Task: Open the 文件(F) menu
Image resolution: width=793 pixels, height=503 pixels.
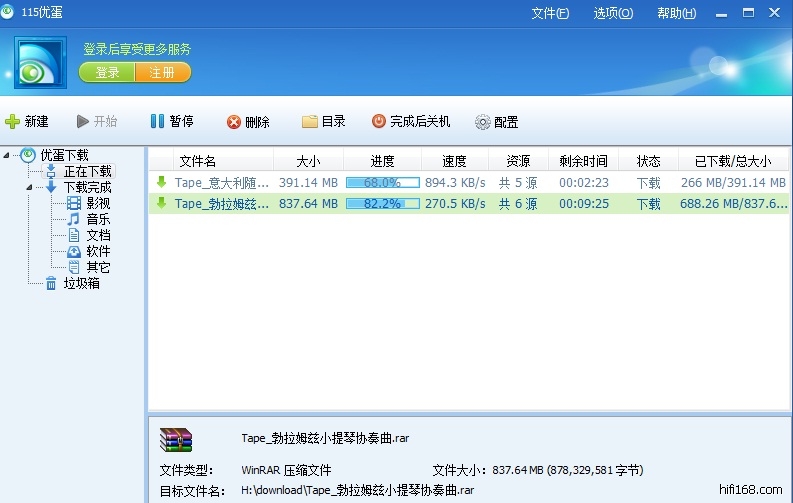Action: point(550,13)
